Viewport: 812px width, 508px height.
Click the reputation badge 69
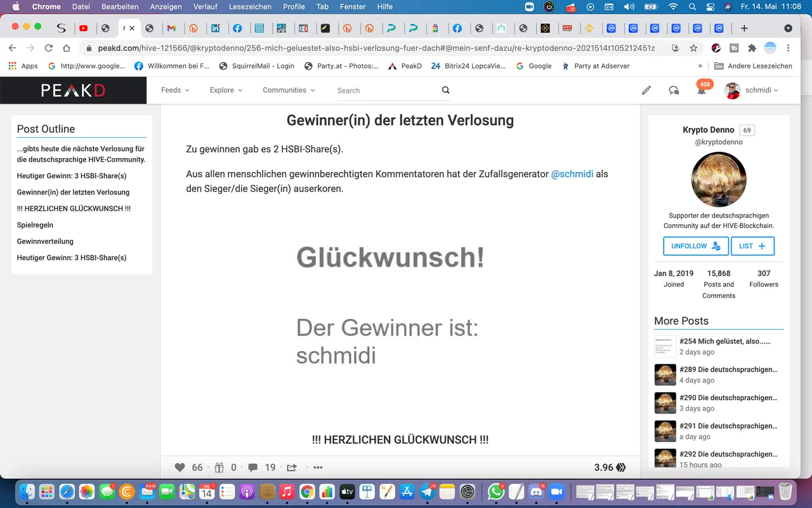(747, 130)
